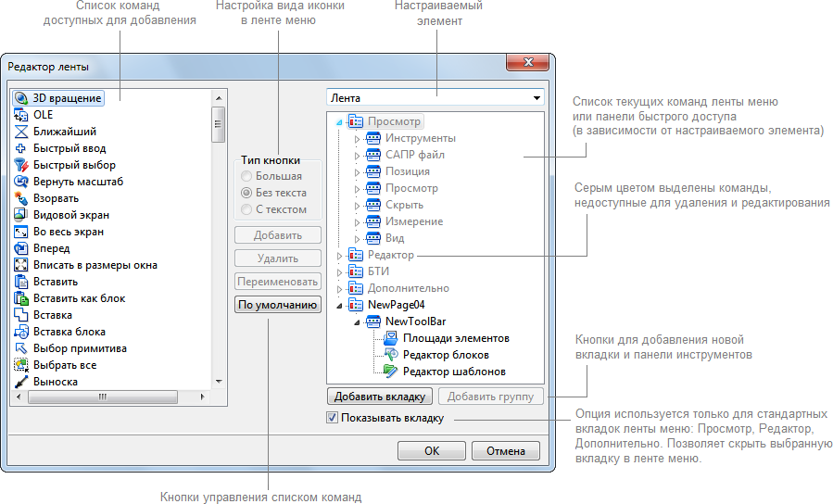
Task: Click the Быстрый выбор funnel icon
Action: (x=20, y=165)
